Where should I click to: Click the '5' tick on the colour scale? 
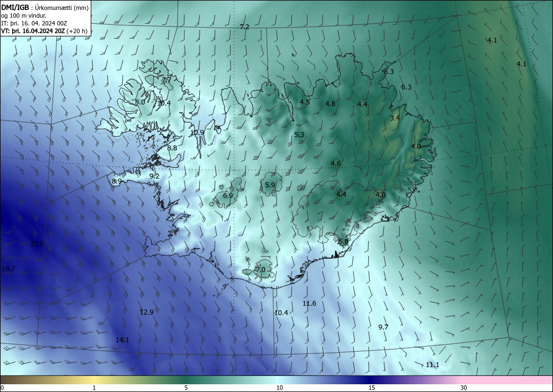(x=186, y=388)
